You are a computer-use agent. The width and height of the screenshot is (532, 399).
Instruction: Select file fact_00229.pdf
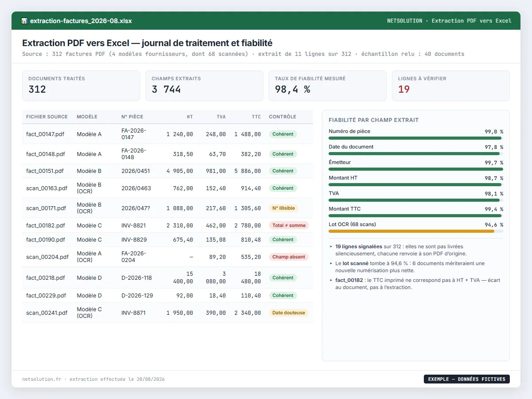coord(46,295)
